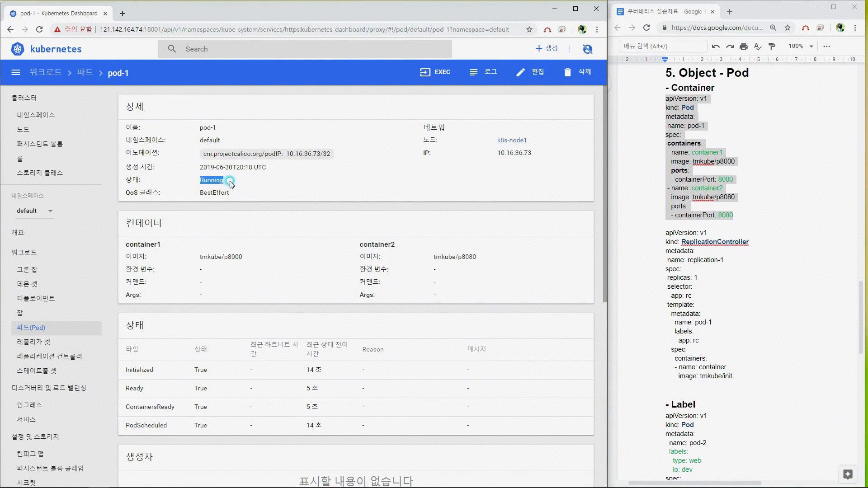Image resolution: width=868 pixels, height=488 pixels.
Task: Click the Kubernetes logo icon
Action: 18,49
